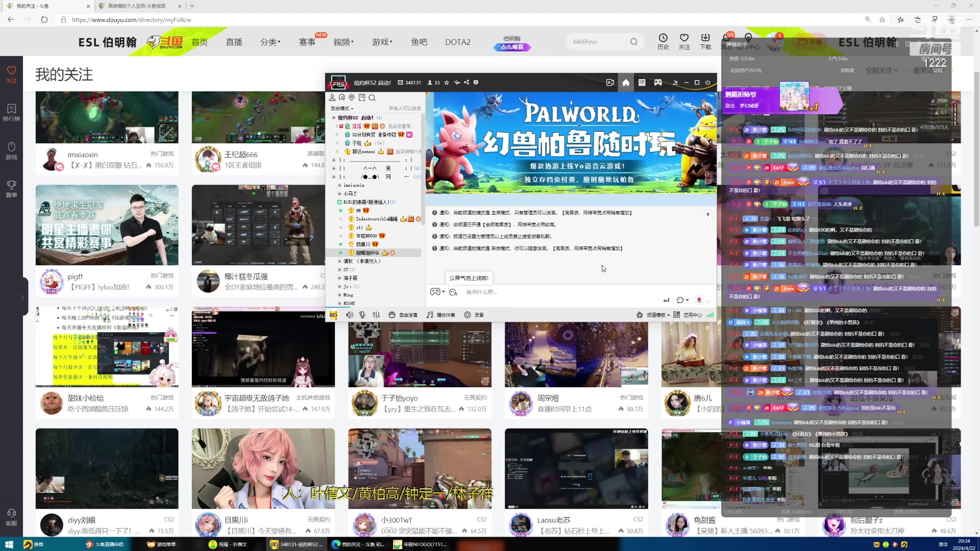
Task: Click play accompaniment (播放伴奏) music button
Action: click(x=441, y=315)
